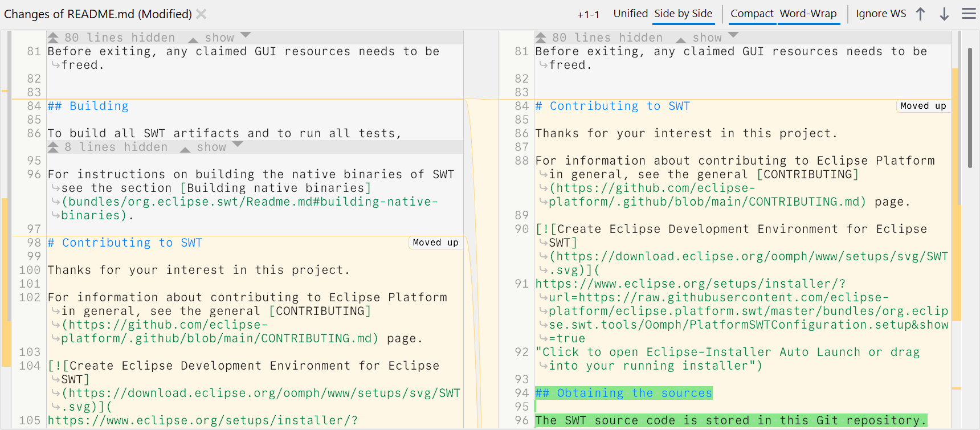Click the +1-1 change counter
Viewport: 980px width, 430px height.
coord(588,14)
